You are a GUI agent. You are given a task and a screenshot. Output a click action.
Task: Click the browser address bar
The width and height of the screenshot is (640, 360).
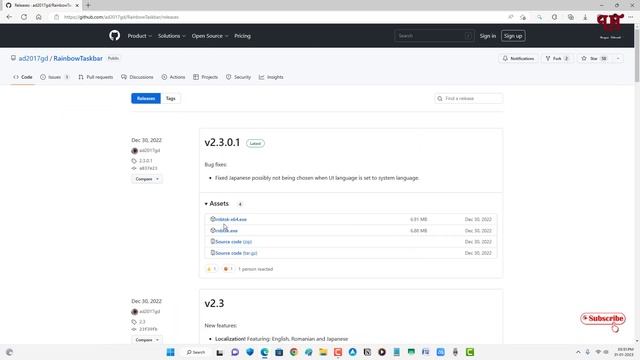(x=278, y=17)
